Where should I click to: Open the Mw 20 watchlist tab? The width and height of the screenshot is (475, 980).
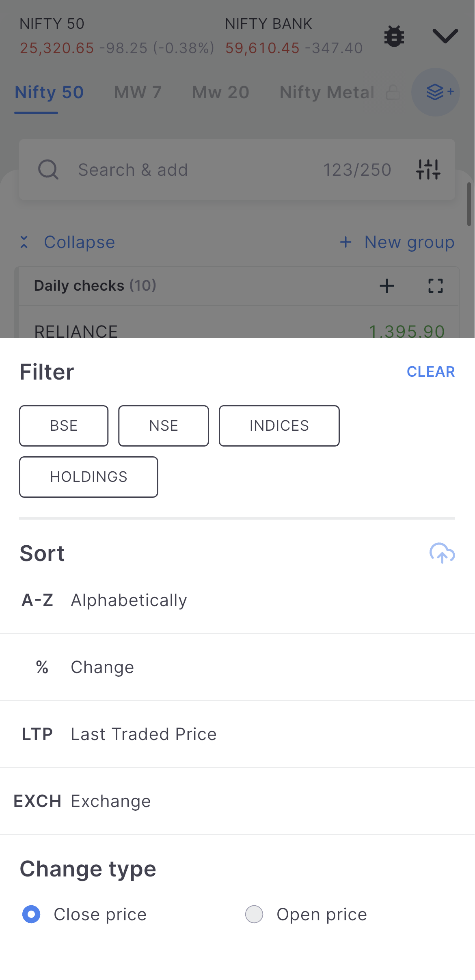point(220,93)
